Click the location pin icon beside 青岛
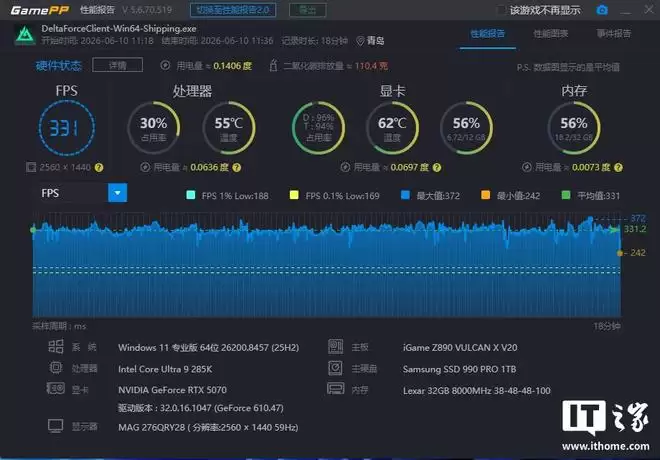The height and width of the screenshot is (460, 660). click(x=360, y=41)
